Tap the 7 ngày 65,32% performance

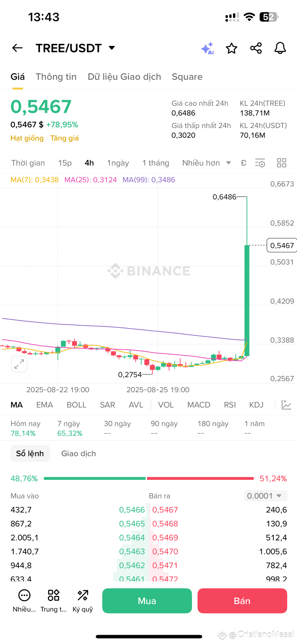click(x=70, y=428)
